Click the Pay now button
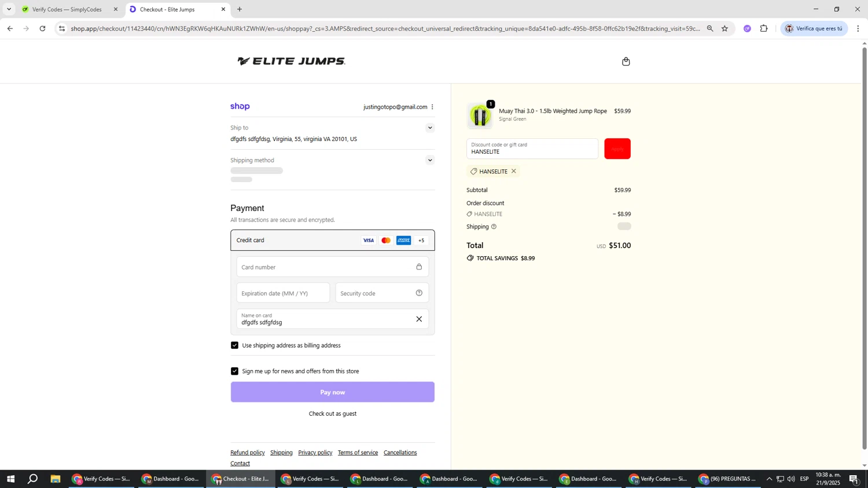The width and height of the screenshot is (868, 488). (332, 392)
